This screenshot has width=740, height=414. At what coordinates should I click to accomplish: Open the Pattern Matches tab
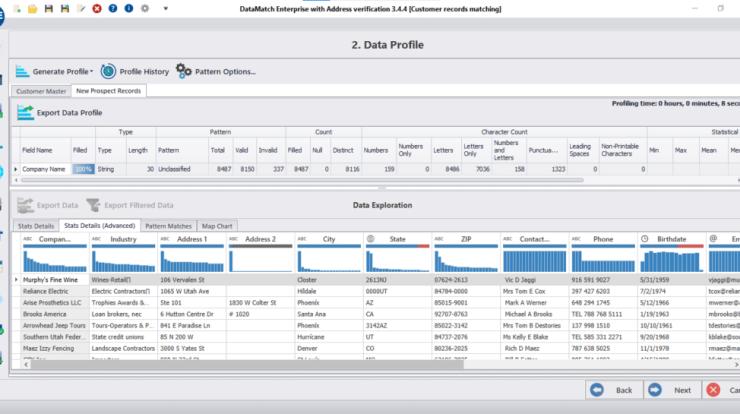(x=168, y=226)
